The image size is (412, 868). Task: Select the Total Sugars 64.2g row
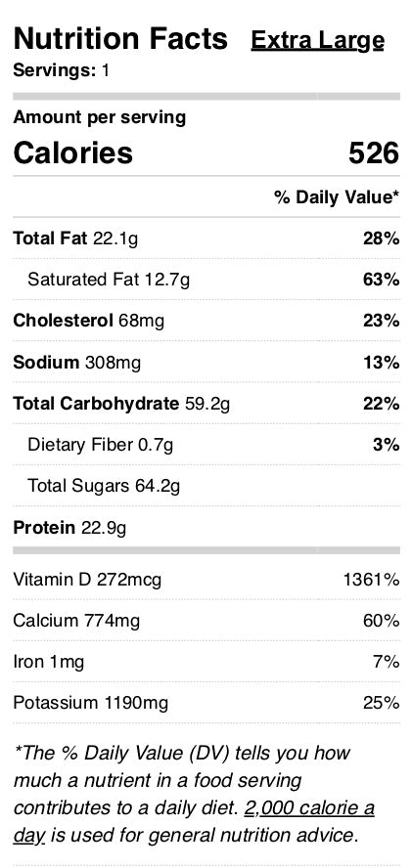coord(206,486)
